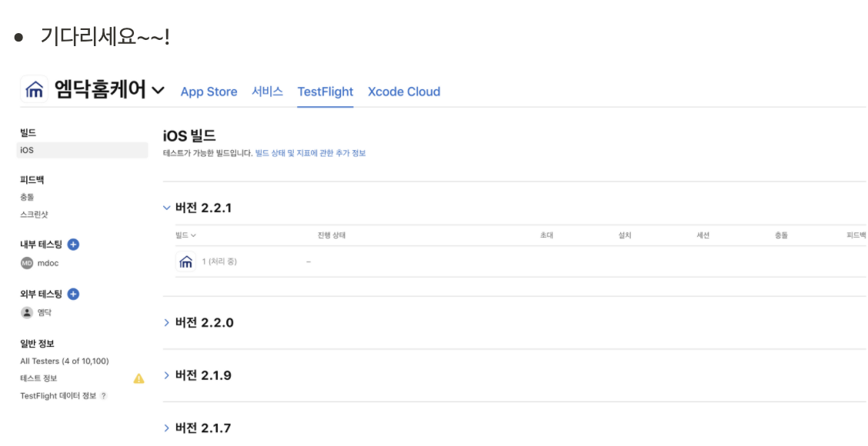
Task: Open 충돌 feedback in sidebar
Action: (x=27, y=197)
